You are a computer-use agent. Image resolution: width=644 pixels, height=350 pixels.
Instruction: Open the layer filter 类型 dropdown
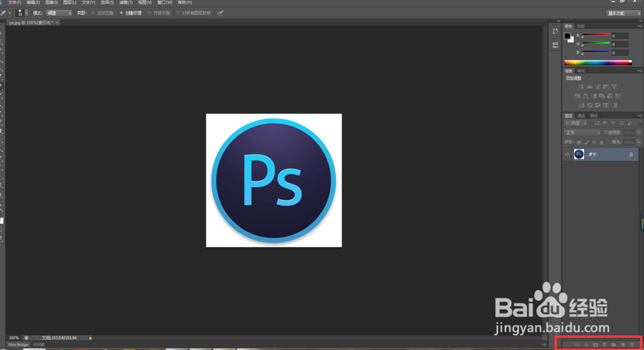pos(576,123)
